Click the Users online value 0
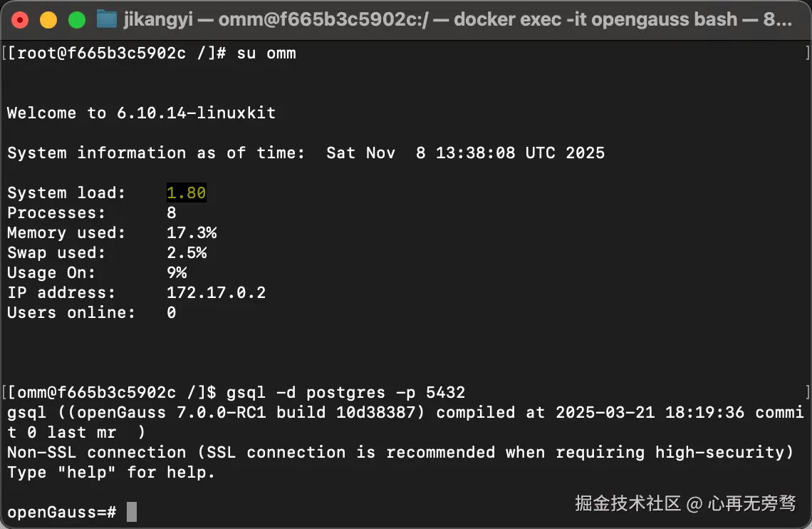The width and height of the screenshot is (812, 529). pyautogui.click(x=172, y=312)
